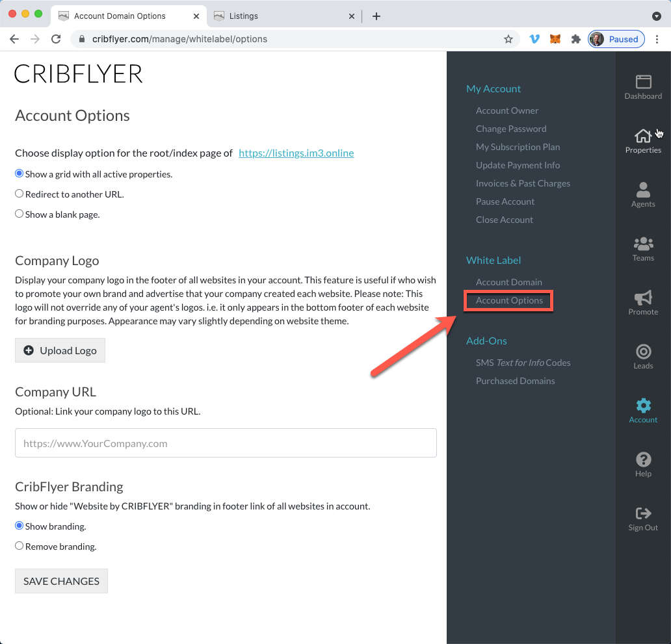Go to Properties house icon

[x=643, y=136]
